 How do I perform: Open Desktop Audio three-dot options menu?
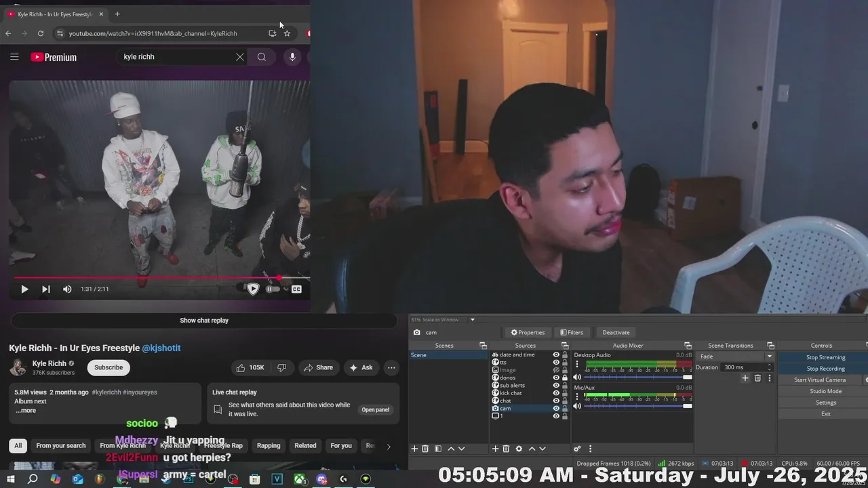click(577, 364)
